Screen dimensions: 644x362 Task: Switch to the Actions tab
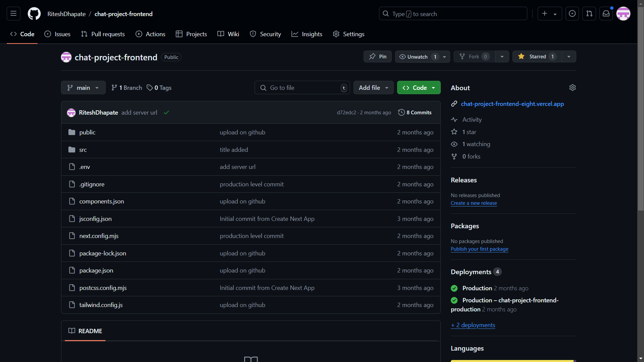(151, 34)
